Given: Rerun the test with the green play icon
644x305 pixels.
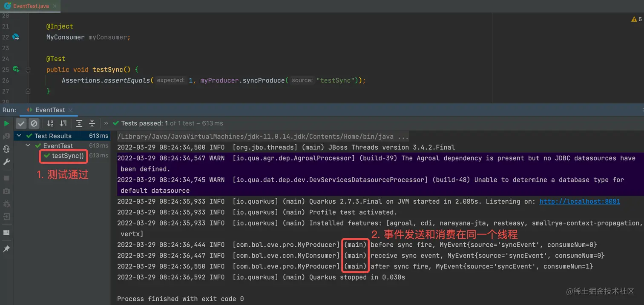Looking at the screenshot, I should click(6, 123).
